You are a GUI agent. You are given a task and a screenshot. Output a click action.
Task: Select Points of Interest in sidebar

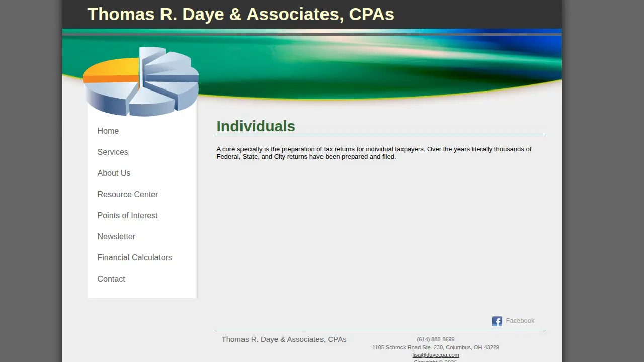click(x=127, y=215)
